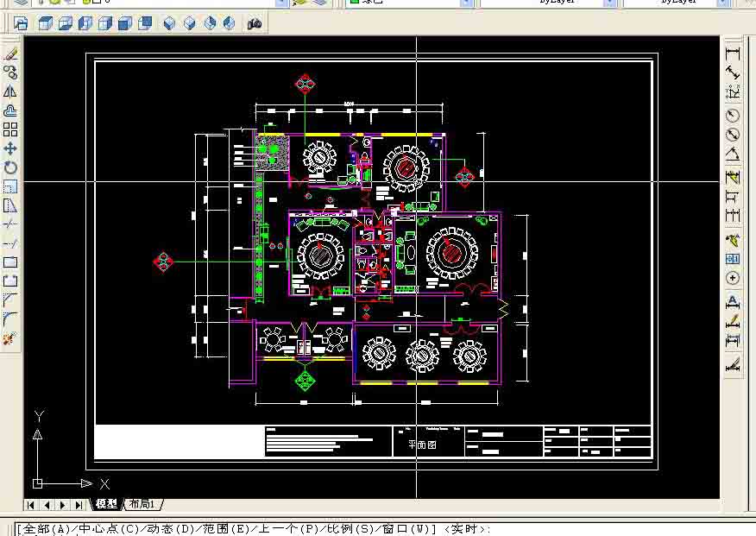Select the Quick Leader tool
756x536 pixels.
[733, 239]
